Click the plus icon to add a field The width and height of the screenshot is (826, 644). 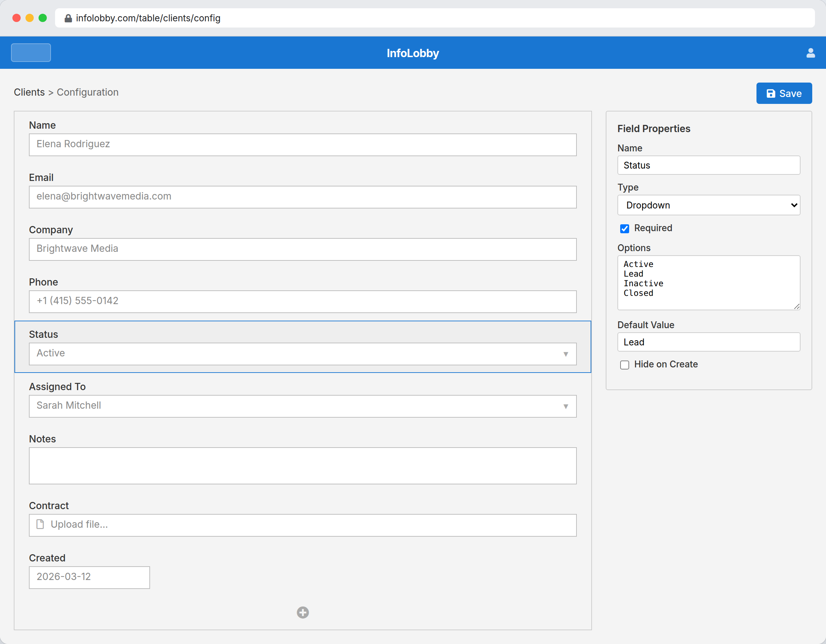[x=303, y=613]
